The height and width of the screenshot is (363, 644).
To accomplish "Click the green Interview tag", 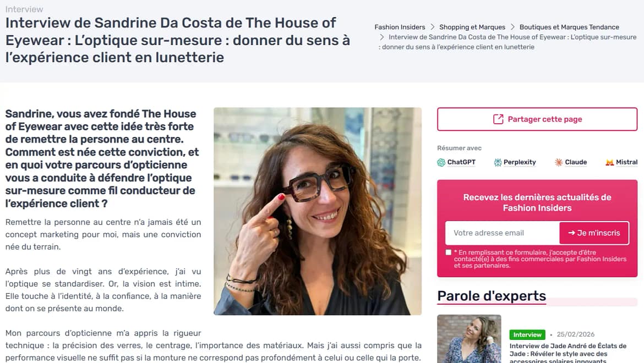I will point(527,335).
